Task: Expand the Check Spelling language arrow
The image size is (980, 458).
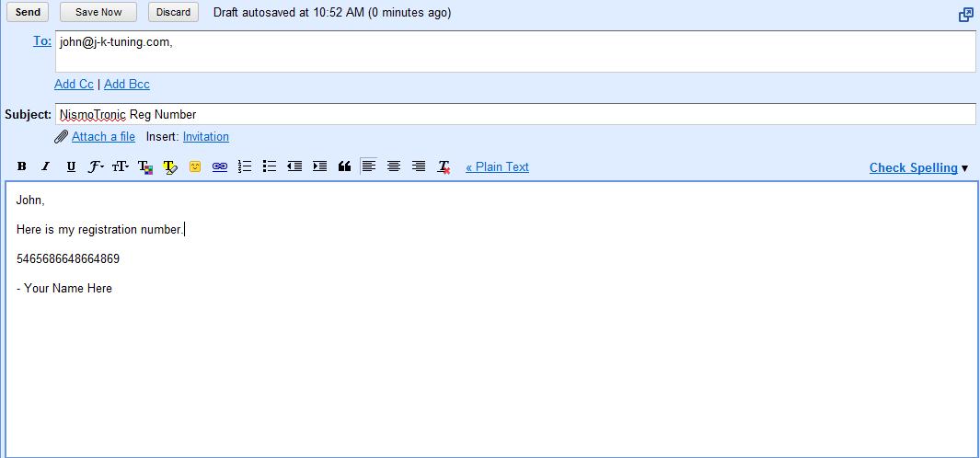Action: [x=965, y=168]
